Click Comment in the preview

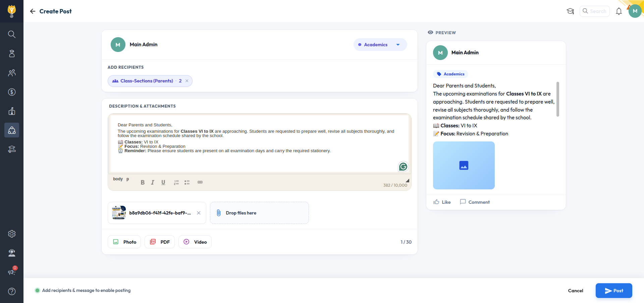[x=475, y=202]
